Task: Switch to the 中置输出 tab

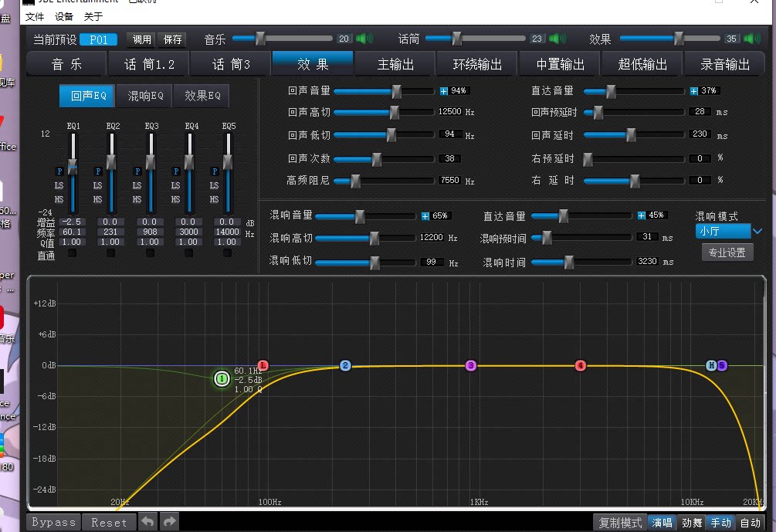Action: pyautogui.click(x=561, y=64)
